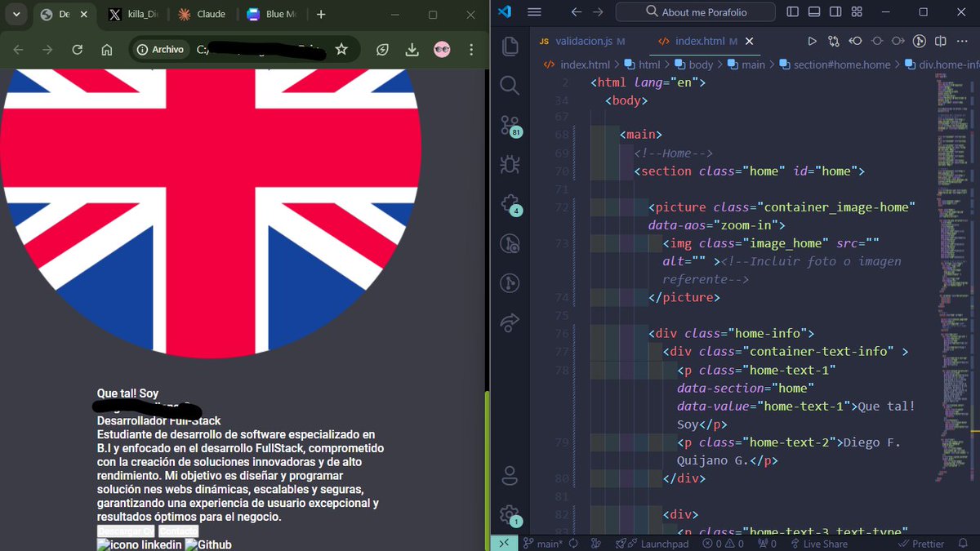Close the index.html editor tab
This screenshot has height=551, width=980.
pos(750,41)
